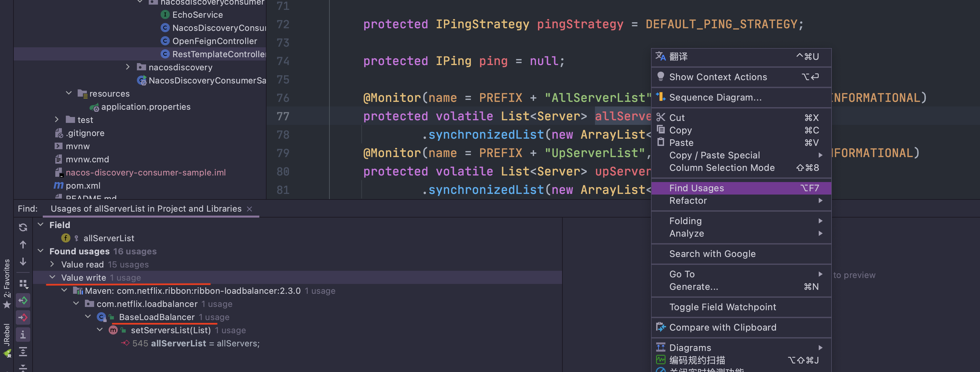The image size is (980, 372).
Task: Toggle the info preview usages button
Action: pyautogui.click(x=23, y=335)
